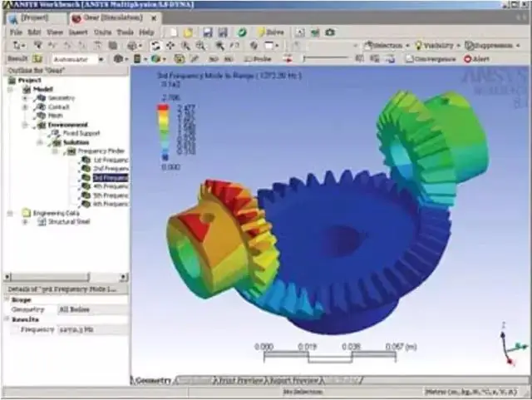
Task: Open the Suppression dropdown
Action: click(492, 45)
